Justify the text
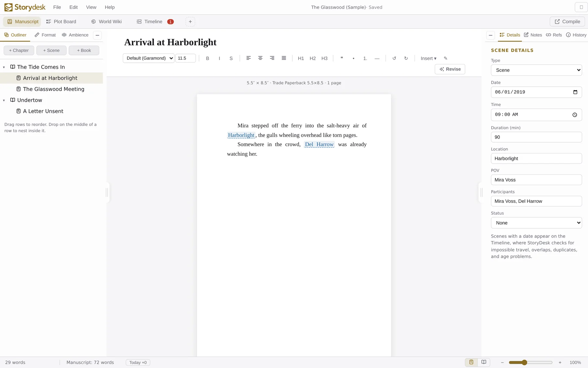The width and height of the screenshot is (588, 368). click(x=284, y=58)
